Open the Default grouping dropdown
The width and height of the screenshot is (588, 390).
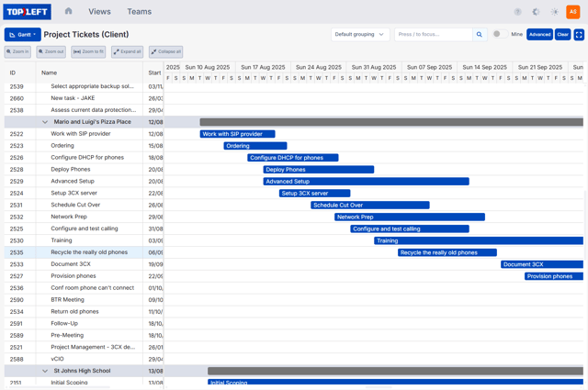(x=360, y=35)
